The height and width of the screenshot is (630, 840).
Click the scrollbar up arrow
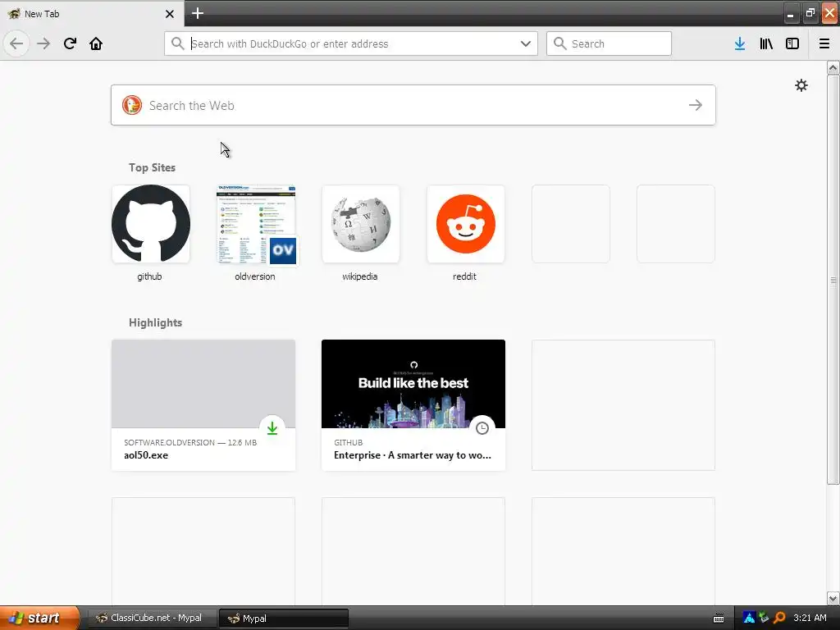[833, 67]
